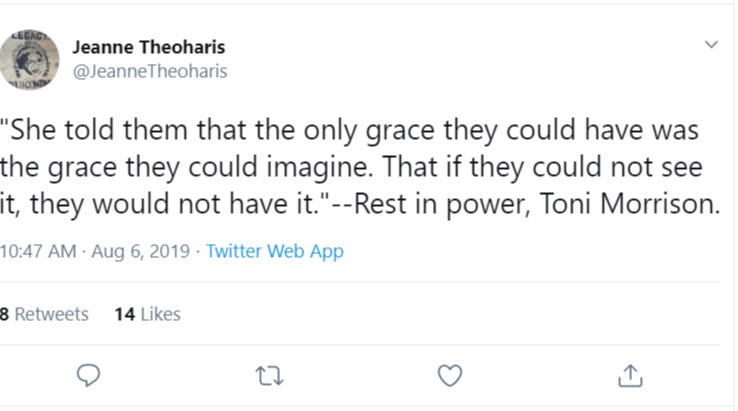This screenshot has height=411, width=738.
Task: View the 8 Retweets list
Action: (x=45, y=314)
